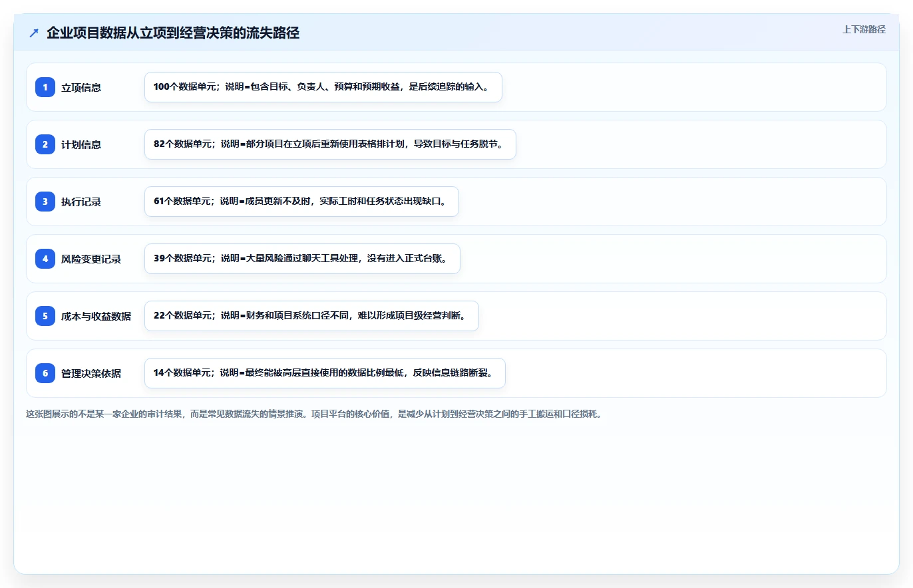Viewport: 913px width, 588px height.
Task: Select the 成本与收益数据 stage label
Action: click(x=96, y=316)
